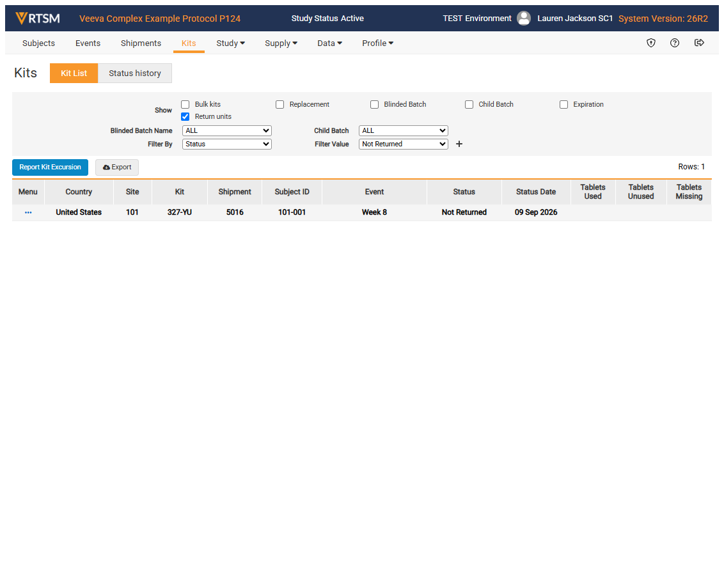Open the row menu for kit 327-YU
This screenshot has width=724, height=588.
click(28, 212)
